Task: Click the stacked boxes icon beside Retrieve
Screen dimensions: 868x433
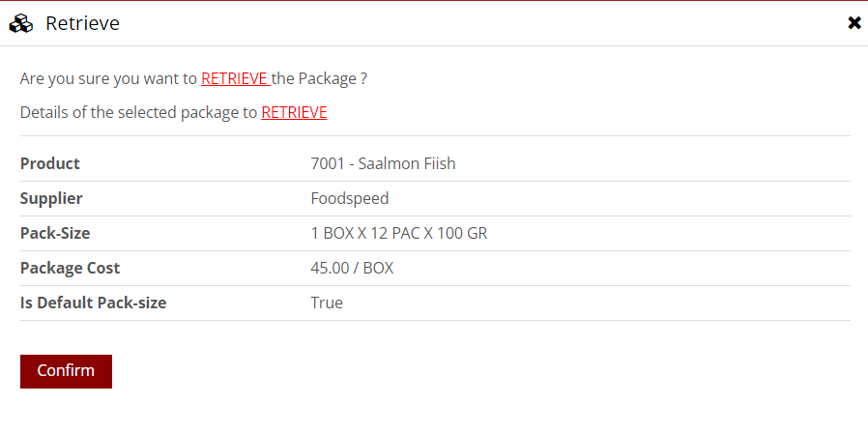Action: tap(21, 23)
